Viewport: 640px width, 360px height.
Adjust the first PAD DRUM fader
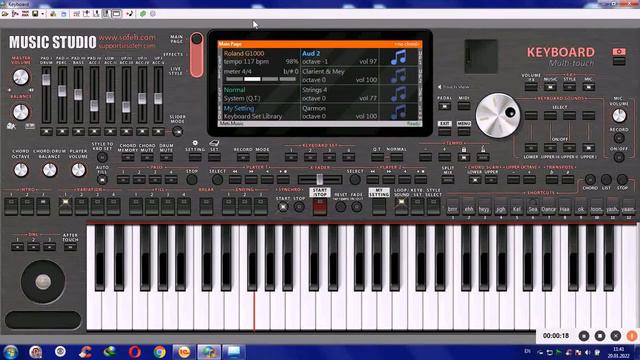(46, 80)
